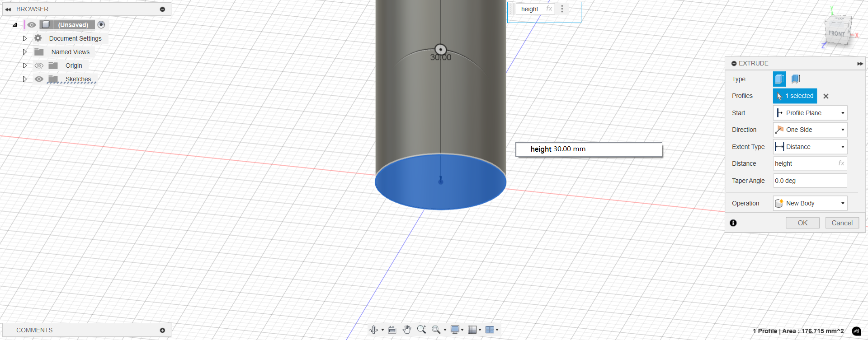
Task: Select the (Unsaved) document name
Action: point(73,25)
